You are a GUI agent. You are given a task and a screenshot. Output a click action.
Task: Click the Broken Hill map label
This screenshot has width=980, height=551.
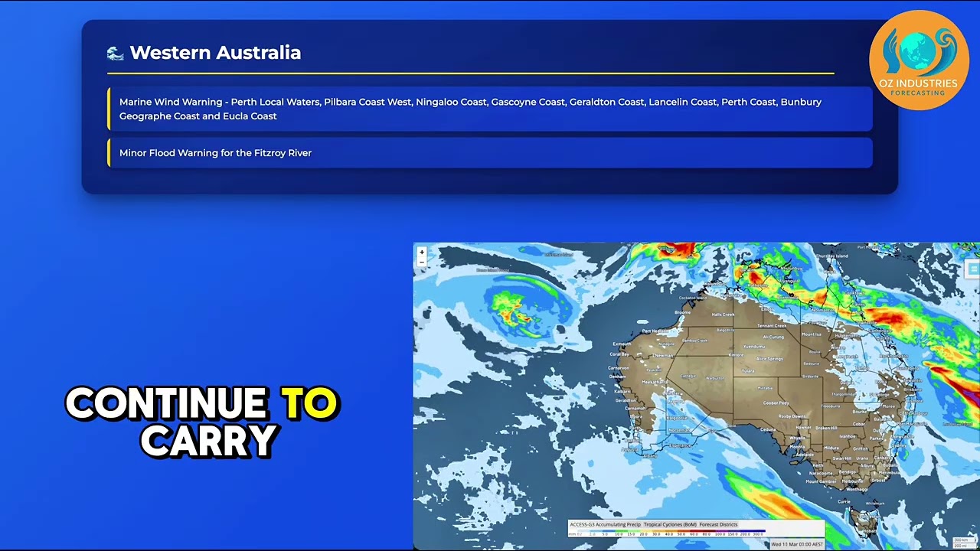(x=825, y=428)
